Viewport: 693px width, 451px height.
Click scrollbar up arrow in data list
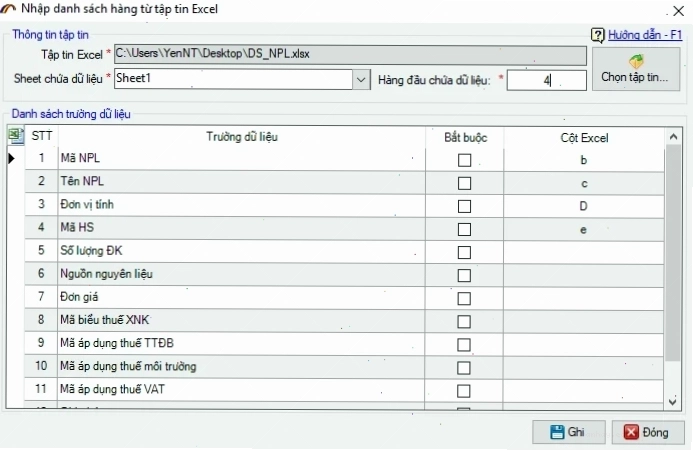click(673, 137)
